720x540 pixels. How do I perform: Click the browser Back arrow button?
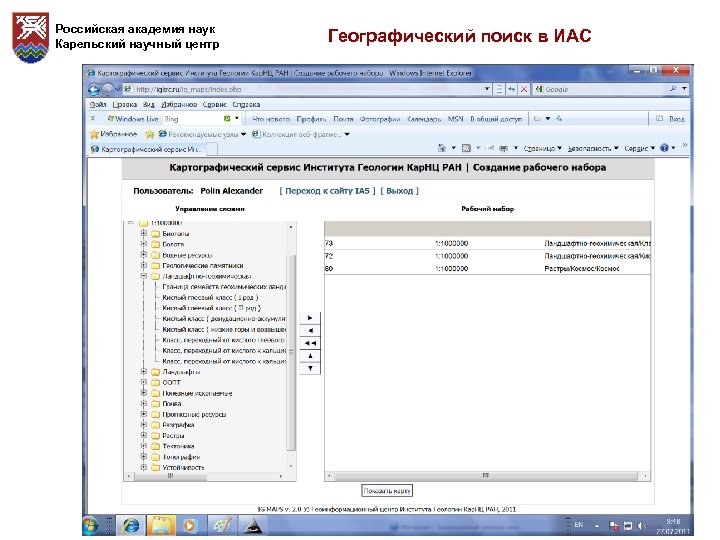point(94,89)
